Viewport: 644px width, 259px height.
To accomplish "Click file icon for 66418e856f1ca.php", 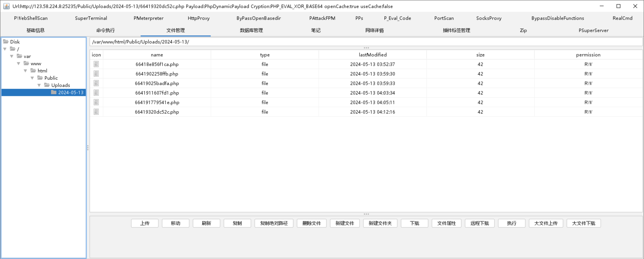I will point(96,64).
